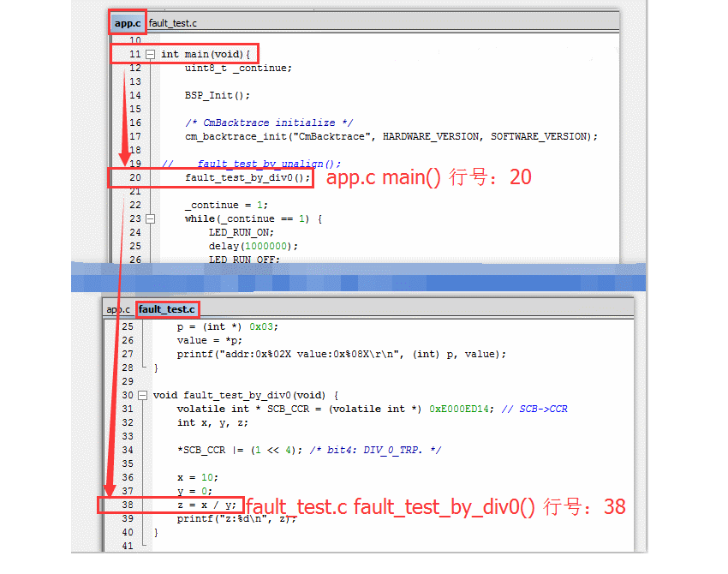
Task: Collapse the fault_test_by_div0 function fold marker
Action: [x=142, y=395]
